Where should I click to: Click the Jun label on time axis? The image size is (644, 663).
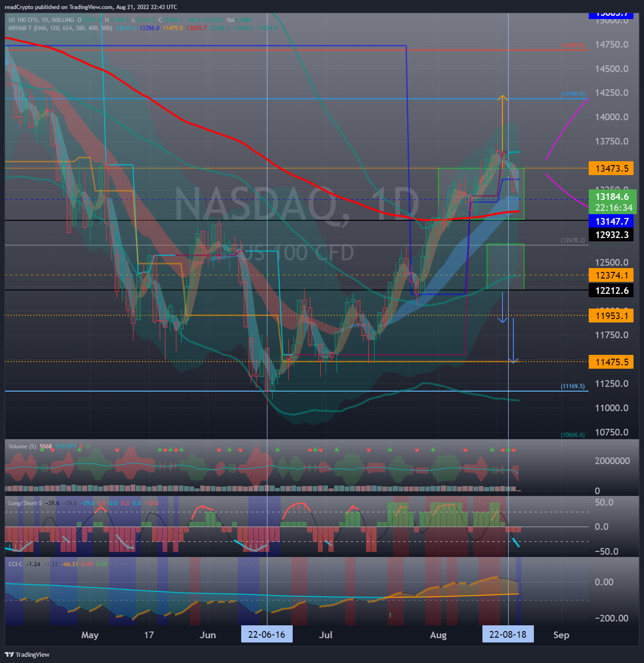tap(208, 635)
